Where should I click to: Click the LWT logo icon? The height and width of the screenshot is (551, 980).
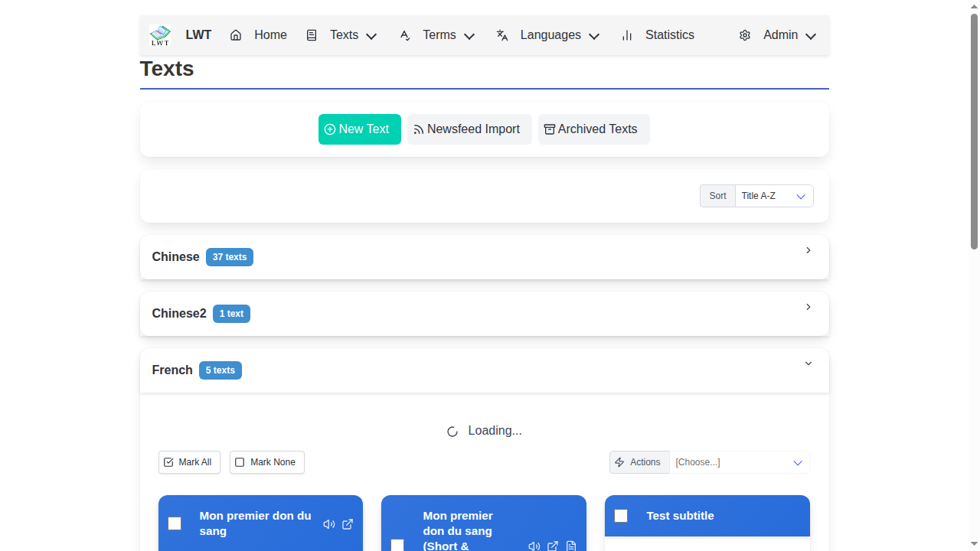pos(160,35)
